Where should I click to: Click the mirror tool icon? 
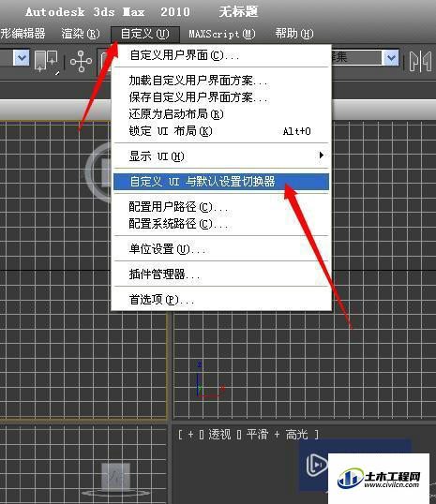click(x=420, y=61)
